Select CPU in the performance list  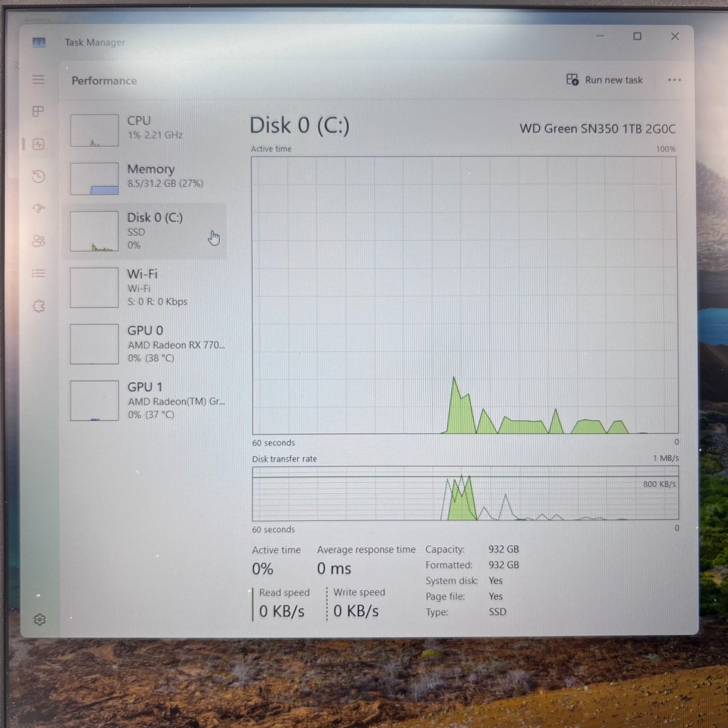point(146,130)
